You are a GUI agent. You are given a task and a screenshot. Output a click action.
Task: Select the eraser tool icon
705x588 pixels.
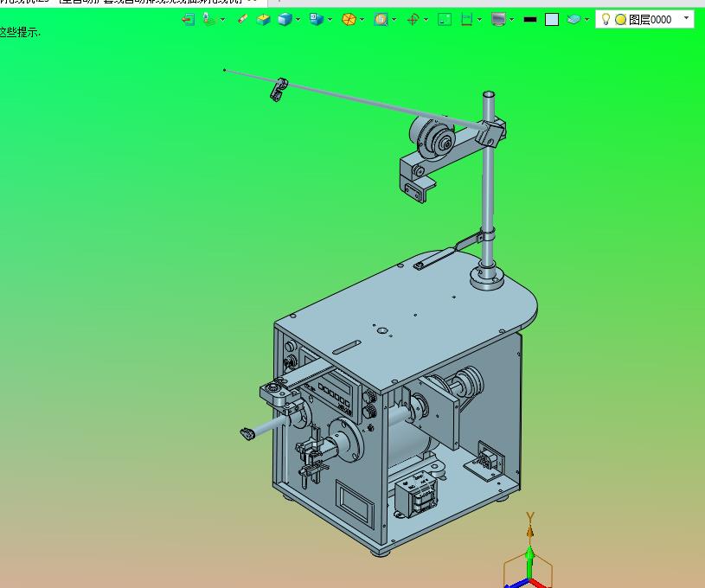coord(243,19)
